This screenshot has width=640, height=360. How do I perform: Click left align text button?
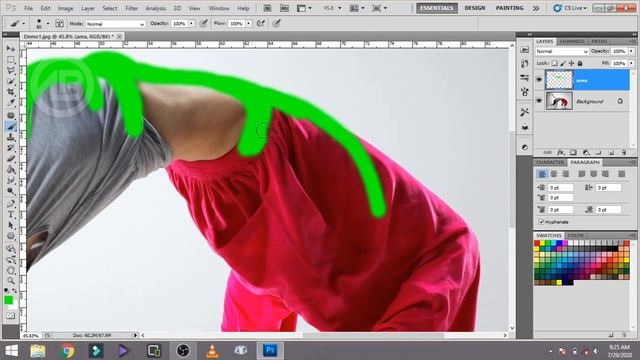[542, 174]
